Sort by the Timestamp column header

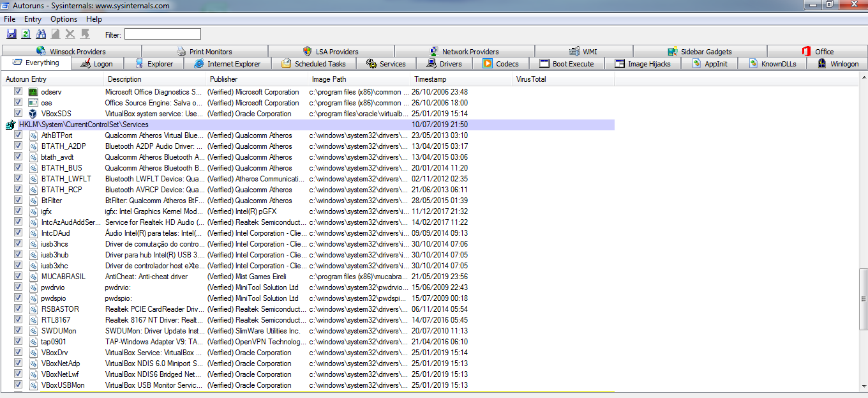click(430, 79)
